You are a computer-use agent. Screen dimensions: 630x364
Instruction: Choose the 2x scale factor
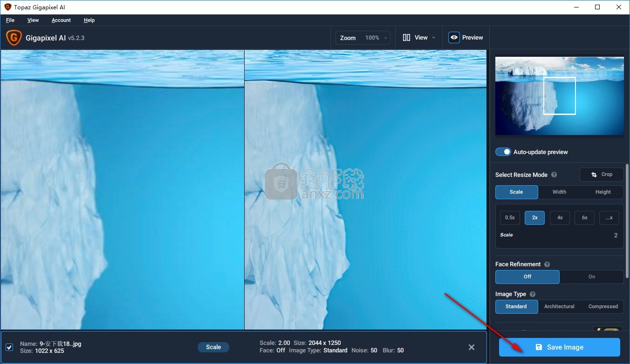coord(534,217)
